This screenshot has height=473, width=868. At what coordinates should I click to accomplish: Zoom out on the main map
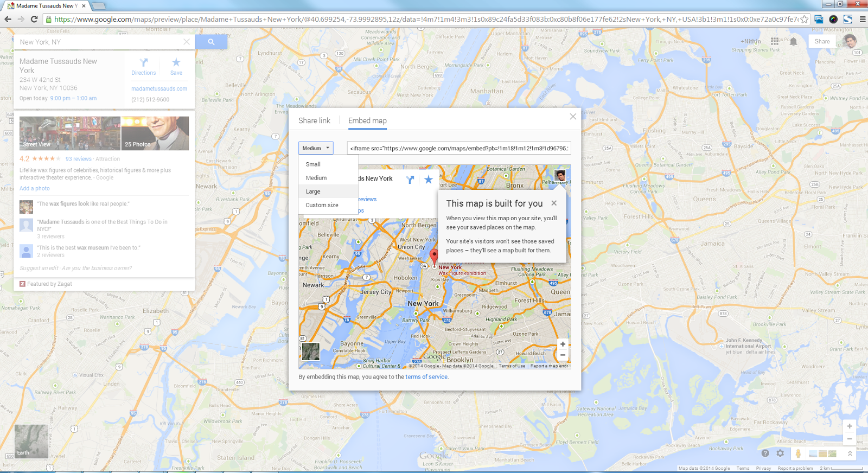(x=850, y=438)
